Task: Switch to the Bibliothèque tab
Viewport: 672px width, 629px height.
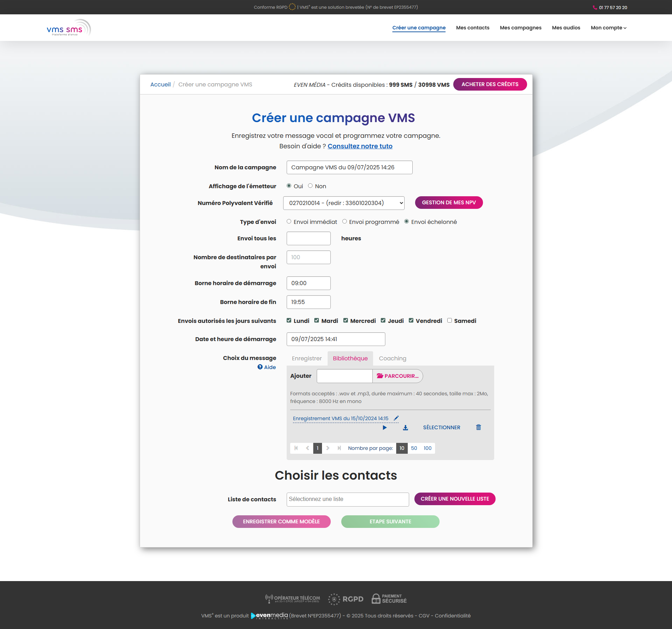Action: click(350, 358)
